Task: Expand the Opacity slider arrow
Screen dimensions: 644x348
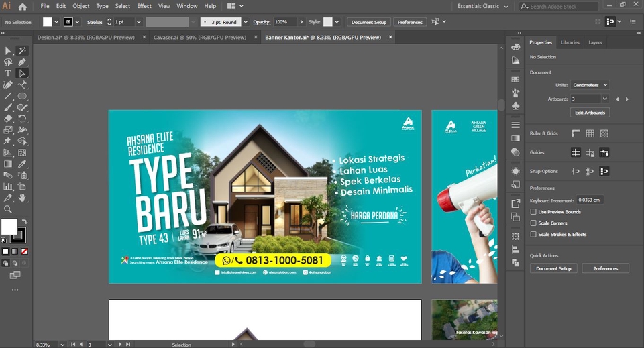Action: 301,22
